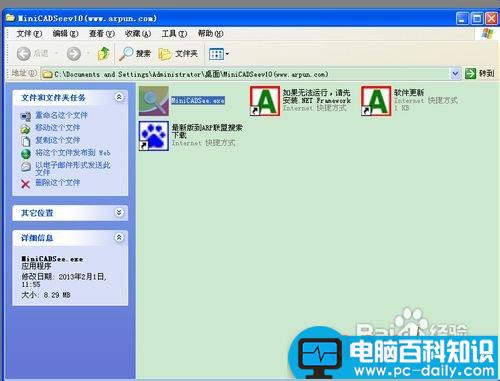
Task: Click the folder icon in address bar
Action: (x=48, y=74)
